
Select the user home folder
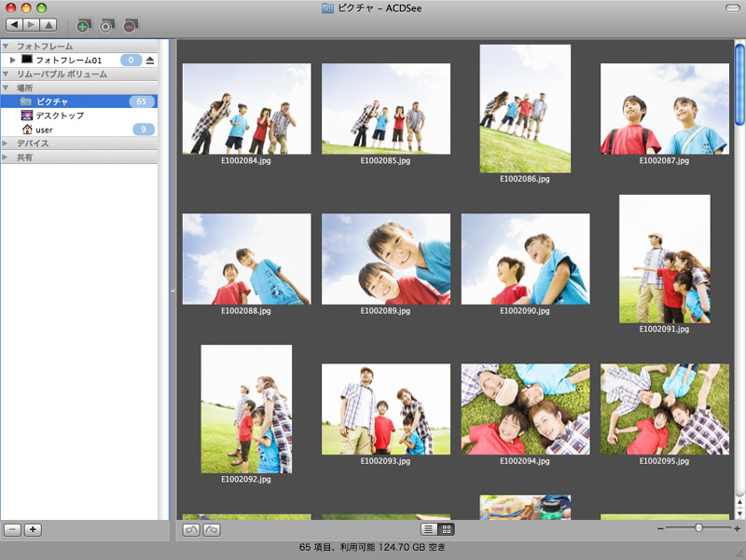[x=79, y=130]
